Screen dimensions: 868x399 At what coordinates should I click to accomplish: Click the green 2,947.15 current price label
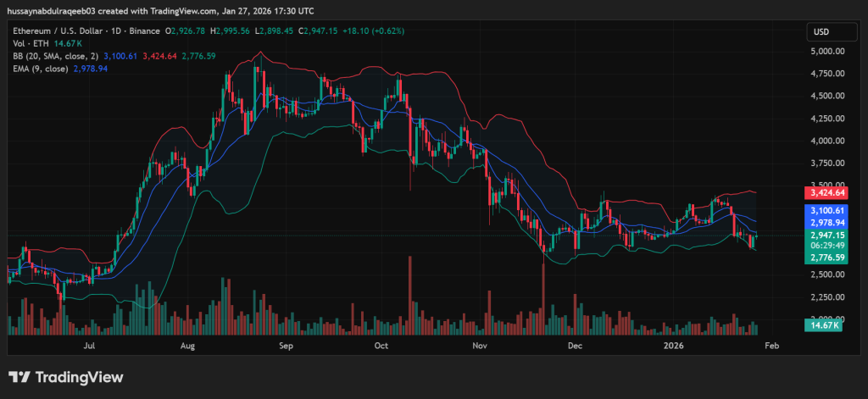tap(826, 235)
